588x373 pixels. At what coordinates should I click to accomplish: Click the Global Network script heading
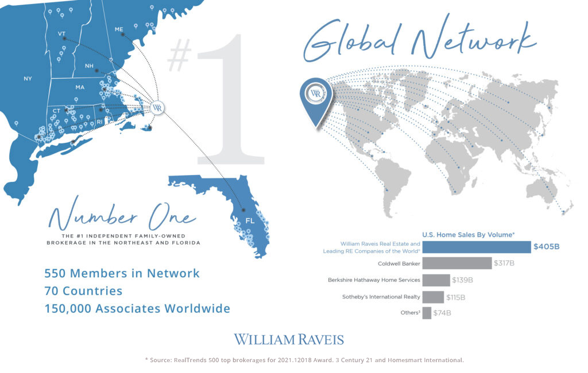click(420, 38)
